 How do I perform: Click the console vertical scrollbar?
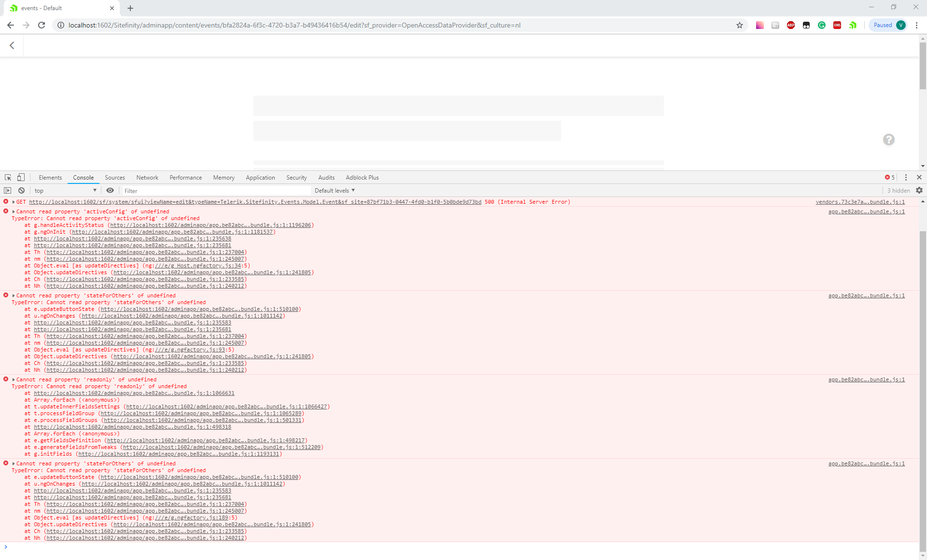(x=923, y=391)
